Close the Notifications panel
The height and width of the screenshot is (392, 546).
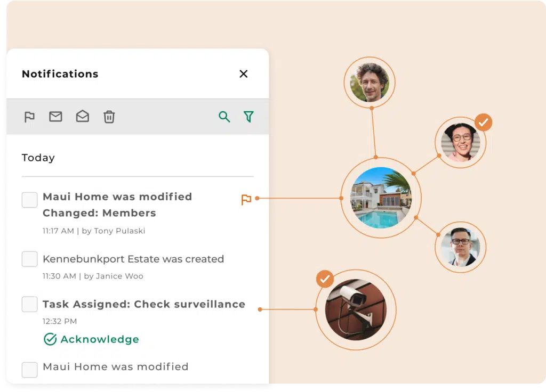(x=244, y=74)
